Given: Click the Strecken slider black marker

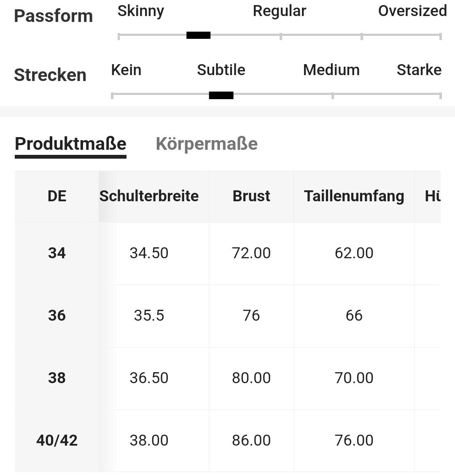Looking at the screenshot, I should [x=221, y=95].
